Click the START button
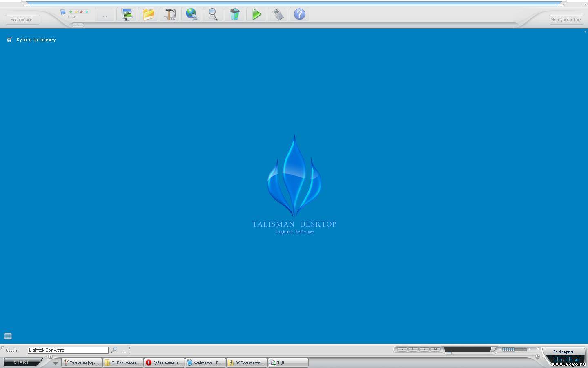This screenshot has width=588, height=368. [x=22, y=362]
